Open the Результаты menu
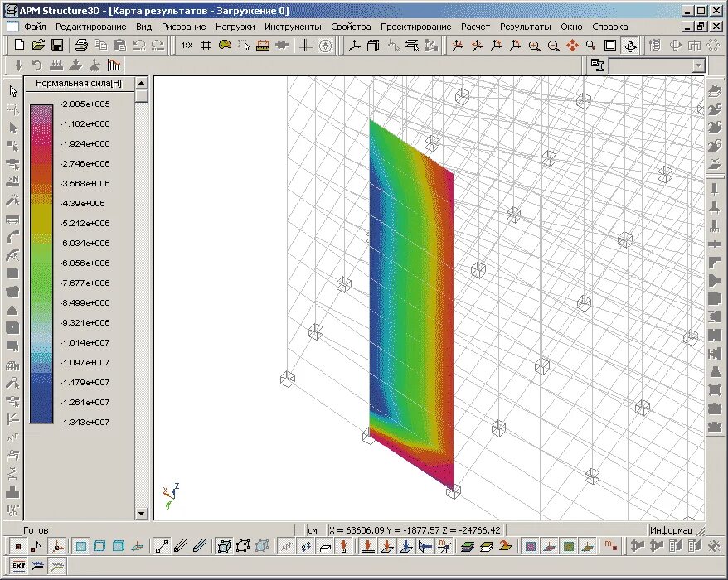728x580 pixels. (x=526, y=27)
